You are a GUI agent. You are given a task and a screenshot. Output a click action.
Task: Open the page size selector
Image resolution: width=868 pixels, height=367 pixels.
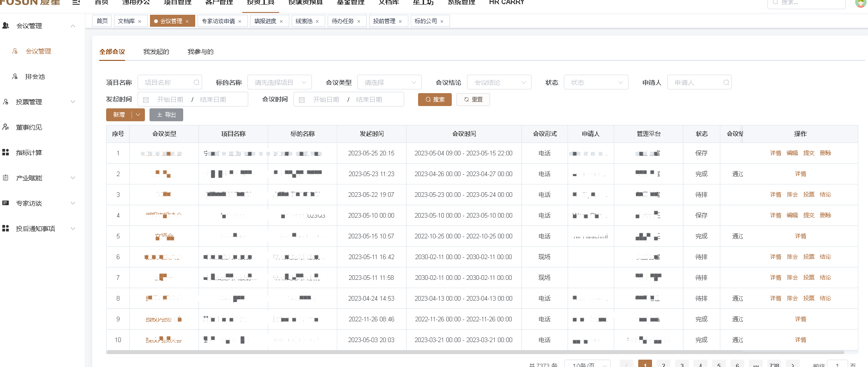[x=587, y=364]
